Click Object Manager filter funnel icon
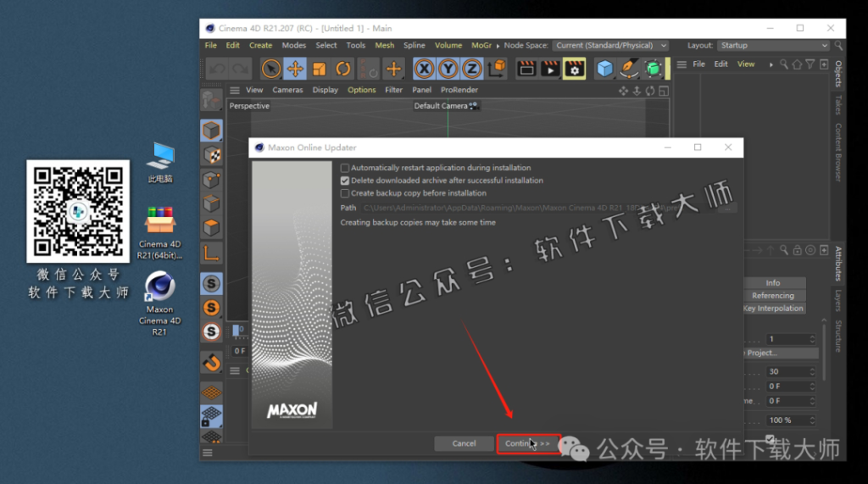Image resolution: width=868 pixels, height=484 pixels. click(x=810, y=64)
